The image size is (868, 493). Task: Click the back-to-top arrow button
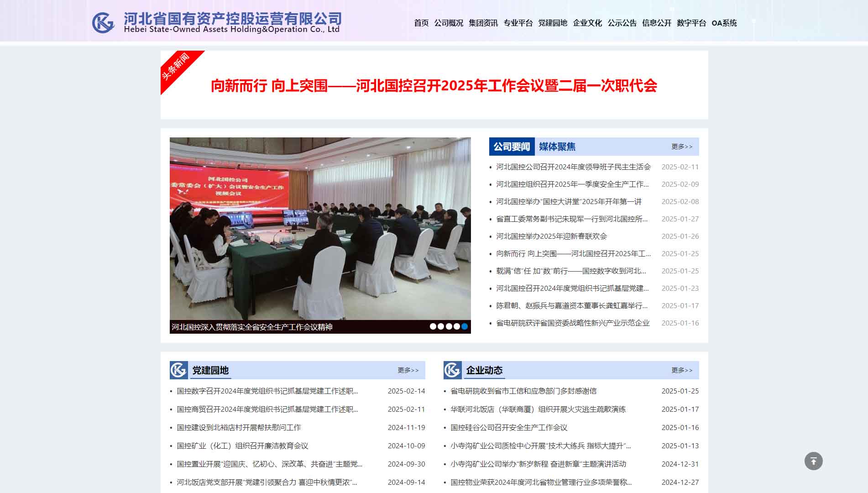(x=813, y=461)
